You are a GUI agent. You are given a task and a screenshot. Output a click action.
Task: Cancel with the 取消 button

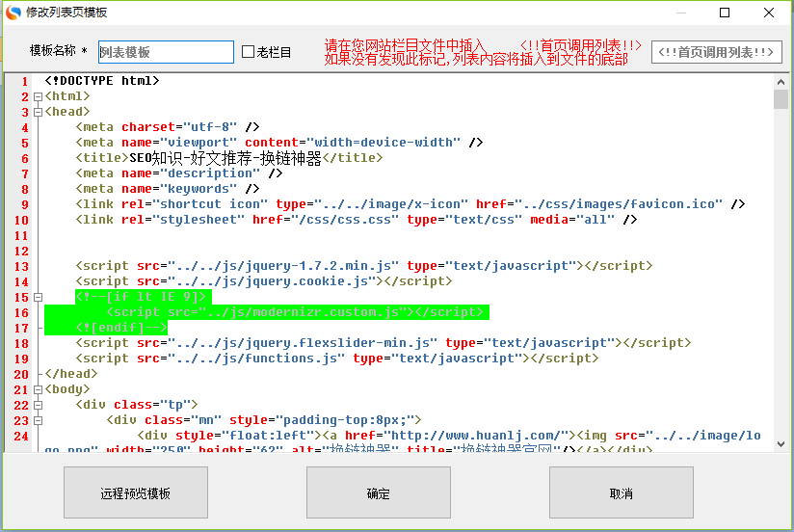point(622,492)
